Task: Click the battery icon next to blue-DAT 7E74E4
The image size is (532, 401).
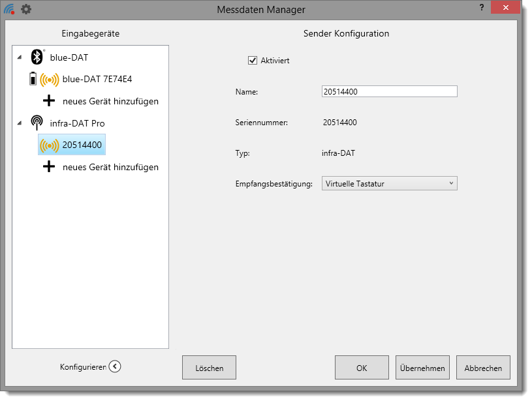Action: (x=33, y=79)
